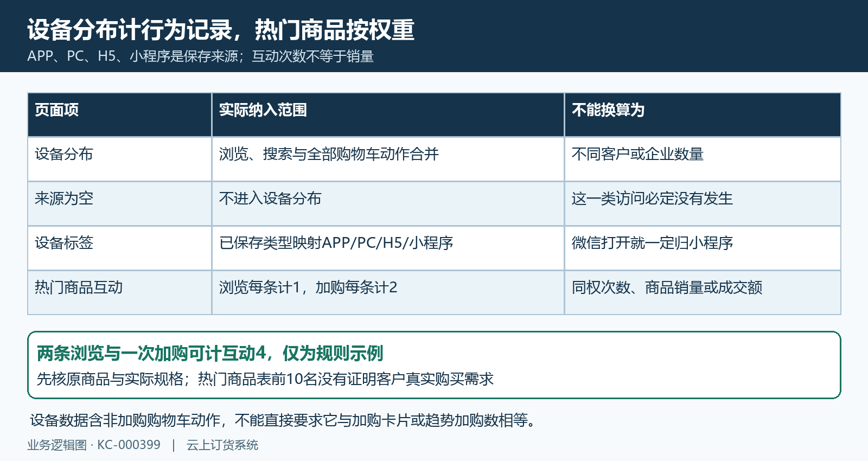Select the line starting with 先核原商品与实际规格
The image size is (868, 461).
tap(265, 379)
